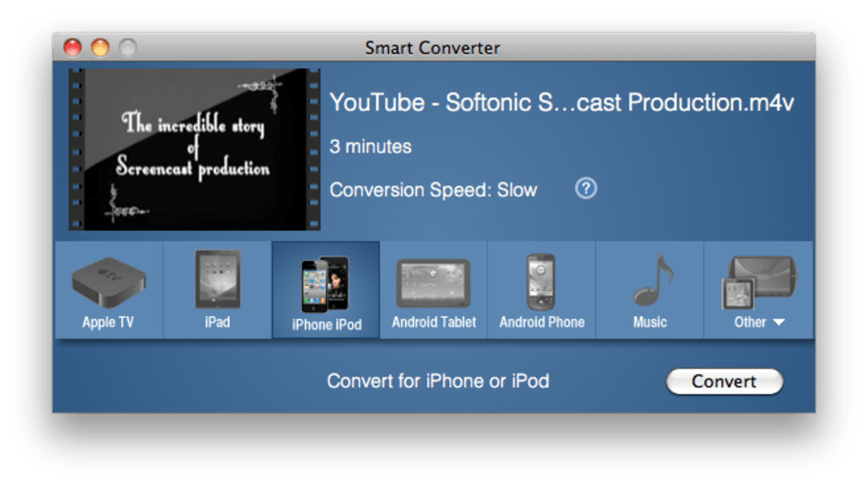The image size is (868, 485).
Task: Select the iPhone iPod preset
Action: tap(325, 290)
